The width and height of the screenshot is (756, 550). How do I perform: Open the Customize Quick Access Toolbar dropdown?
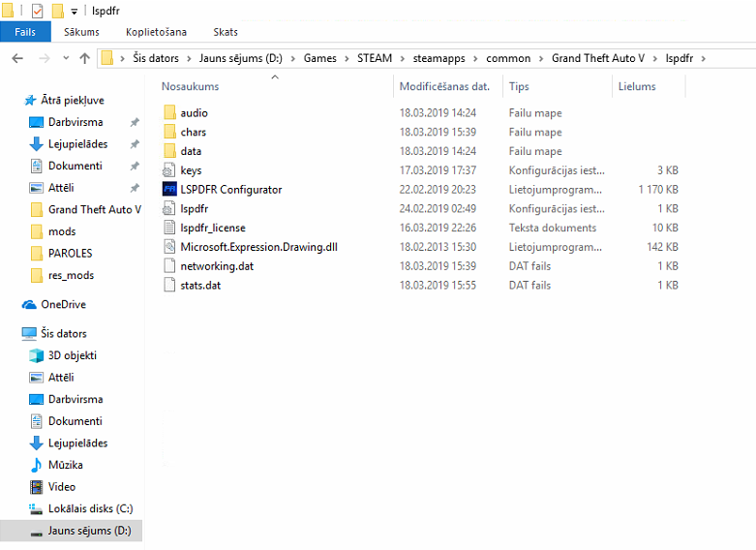coord(74,11)
